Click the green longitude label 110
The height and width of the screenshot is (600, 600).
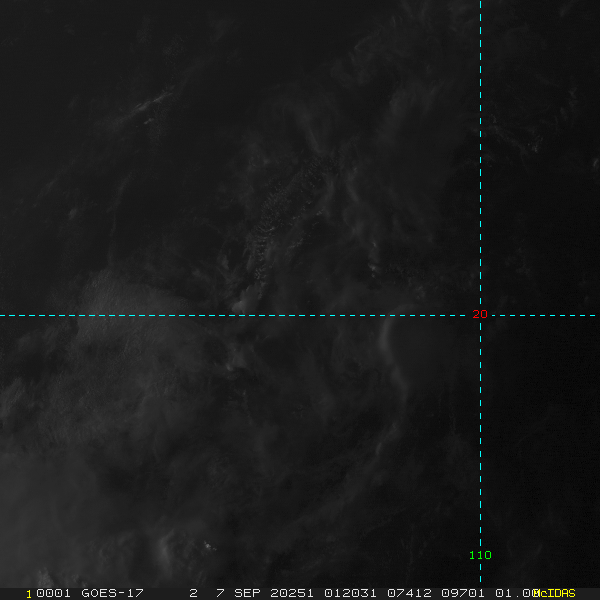point(480,555)
